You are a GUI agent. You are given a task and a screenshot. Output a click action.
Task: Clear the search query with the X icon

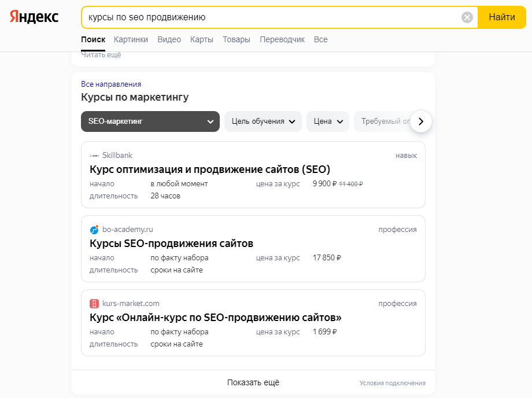tap(467, 17)
